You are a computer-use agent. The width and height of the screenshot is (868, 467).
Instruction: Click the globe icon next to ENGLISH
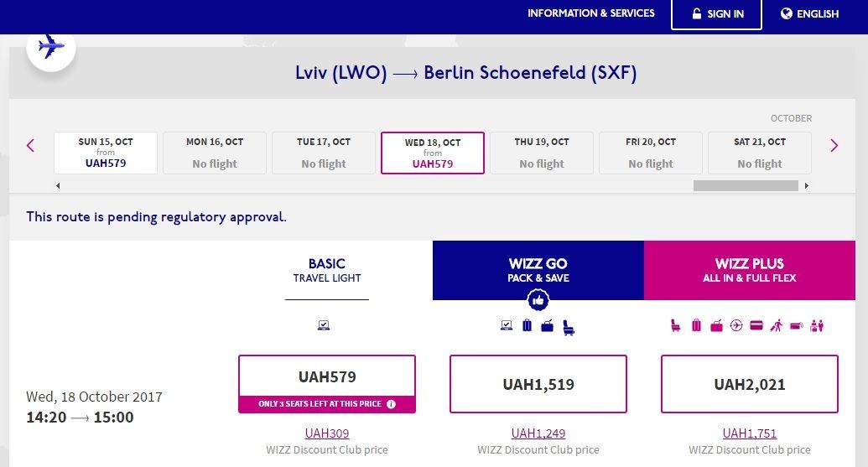click(786, 13)
